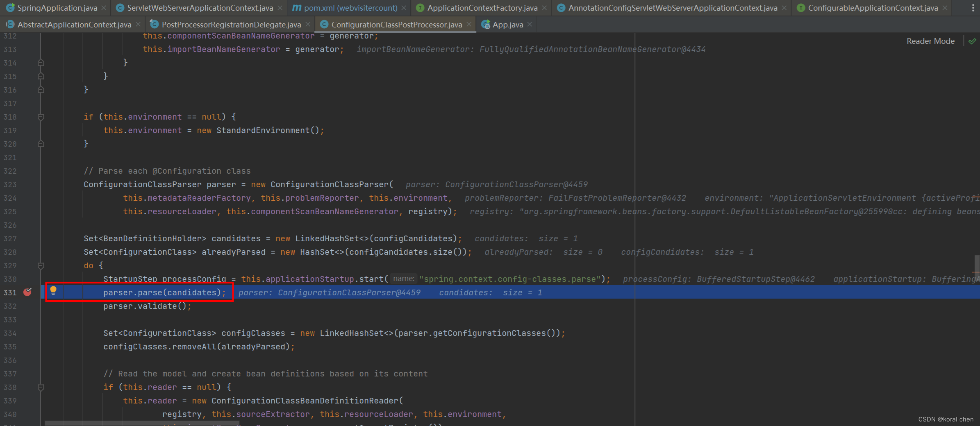Collapse the code block ending on line 314
The height and width of the screenshot is (426, 980).
coord(41,63)
